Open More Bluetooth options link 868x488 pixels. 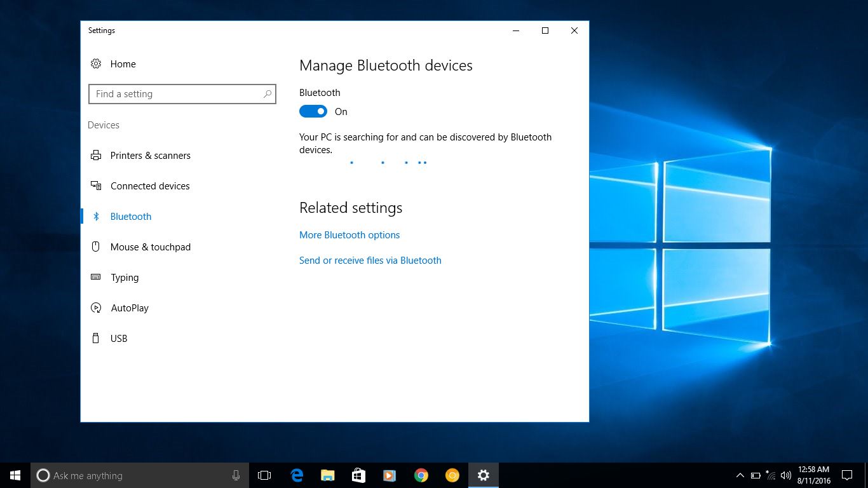(x=349, y=234)
